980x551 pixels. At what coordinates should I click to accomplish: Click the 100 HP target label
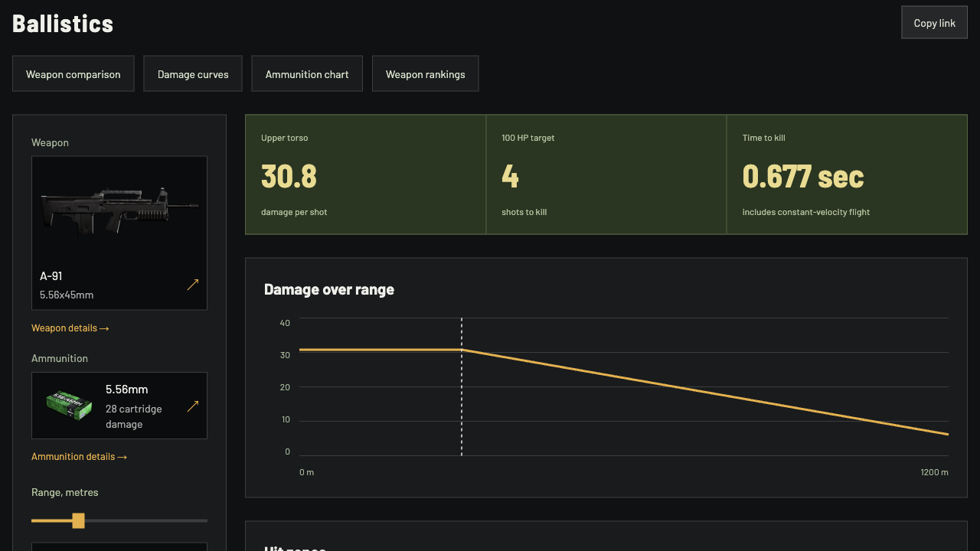(x=528, y=138)
